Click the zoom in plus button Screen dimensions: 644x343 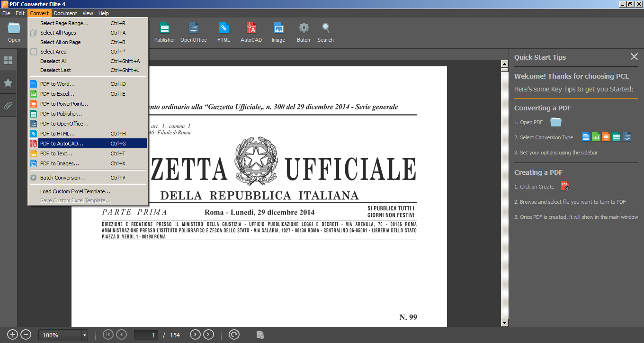tap(13, 334)
